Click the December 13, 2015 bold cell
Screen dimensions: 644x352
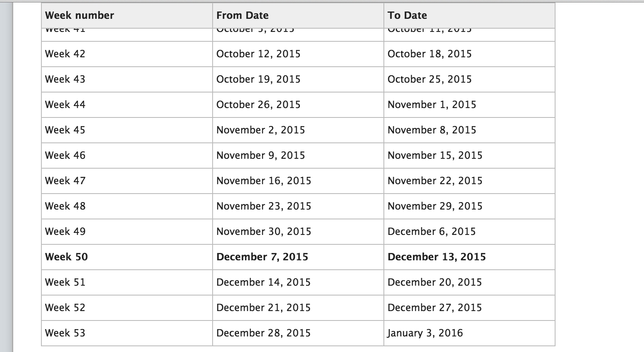pyautogui.click(x=469, y=257)
